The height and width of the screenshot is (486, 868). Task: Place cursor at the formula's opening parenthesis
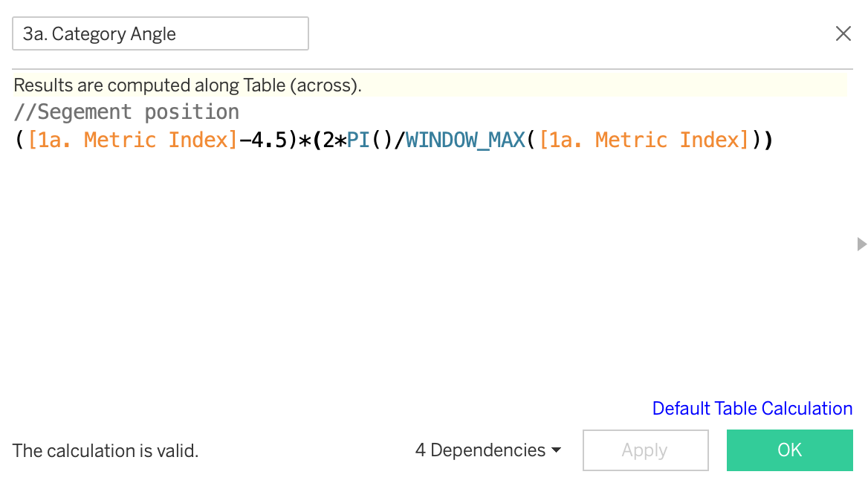click(x=19, y=140)
